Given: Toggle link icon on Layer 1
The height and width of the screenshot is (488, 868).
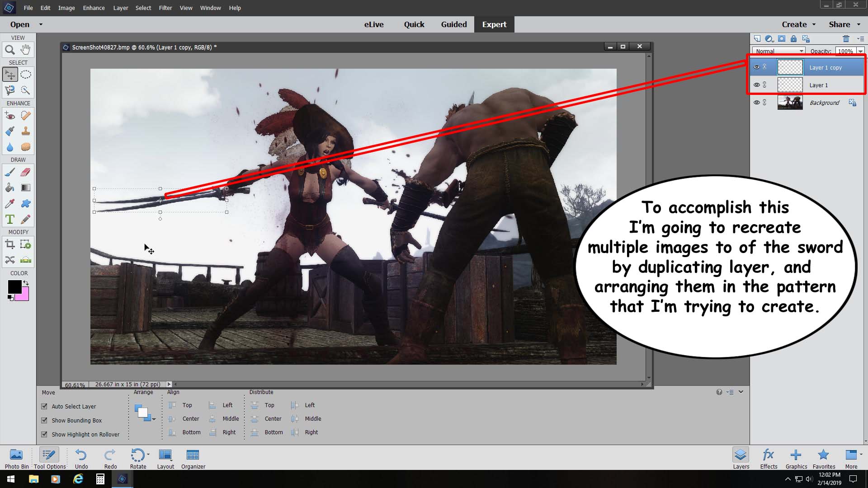Looking at the screenshot, I should (764, 85).
